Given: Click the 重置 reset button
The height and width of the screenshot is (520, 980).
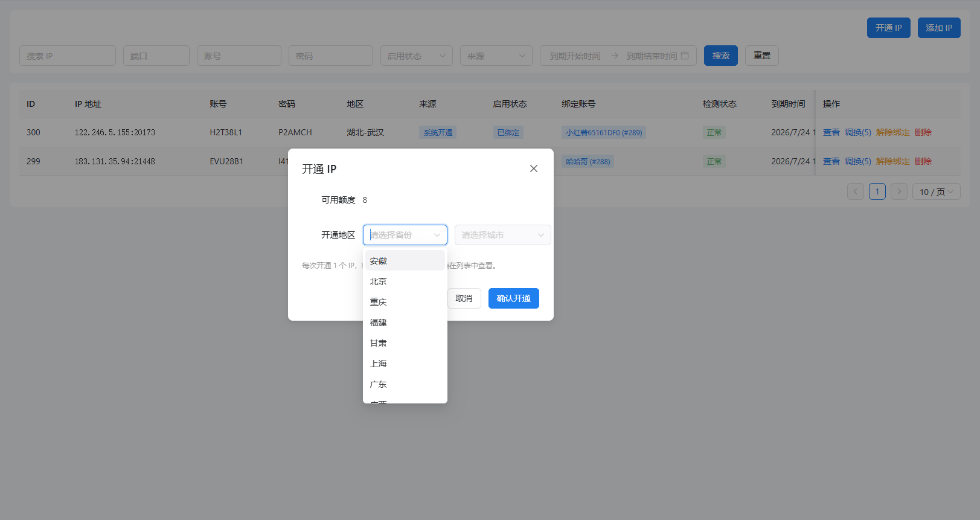Looking at the screenshot, I should [762, 56].
